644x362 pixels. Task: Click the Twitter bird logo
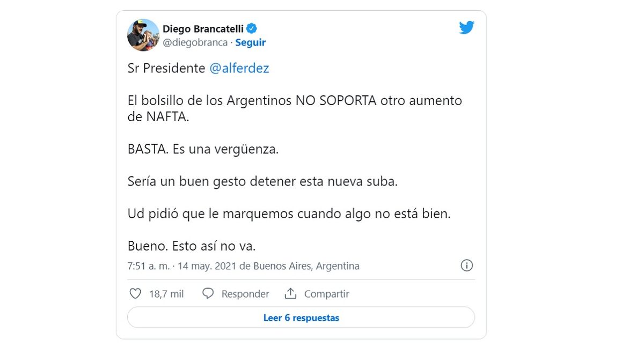pyautogui.click(x=466, y=28)
